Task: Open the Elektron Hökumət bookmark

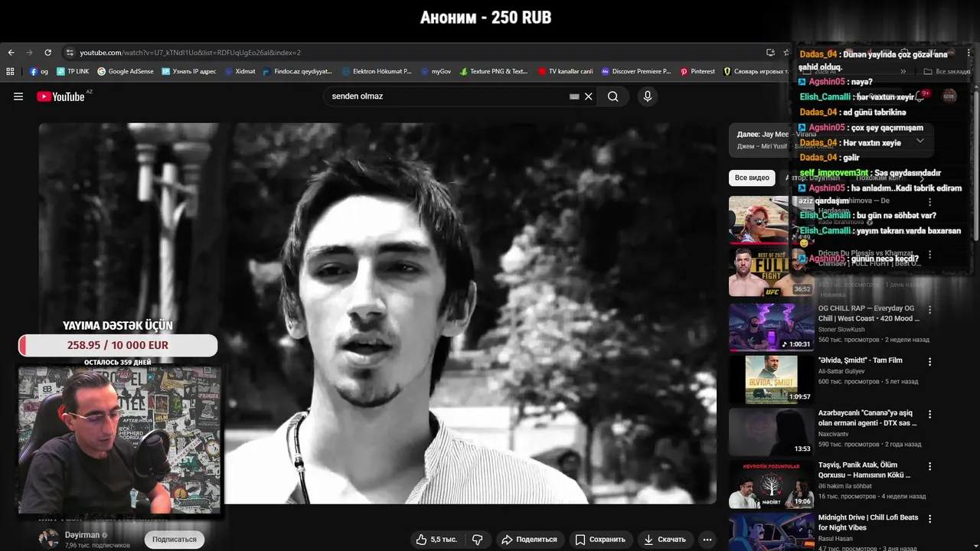Action: [x=377, y=71]
